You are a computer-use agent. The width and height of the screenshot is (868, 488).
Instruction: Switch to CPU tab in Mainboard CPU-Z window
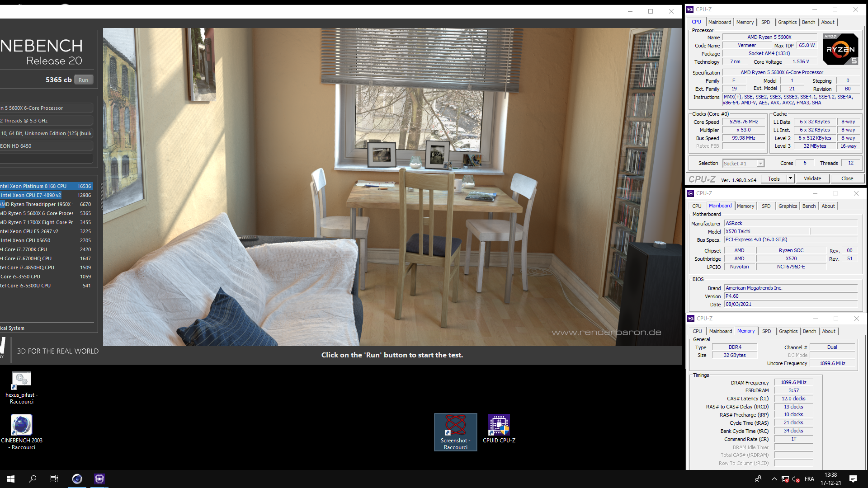(697, 206)
